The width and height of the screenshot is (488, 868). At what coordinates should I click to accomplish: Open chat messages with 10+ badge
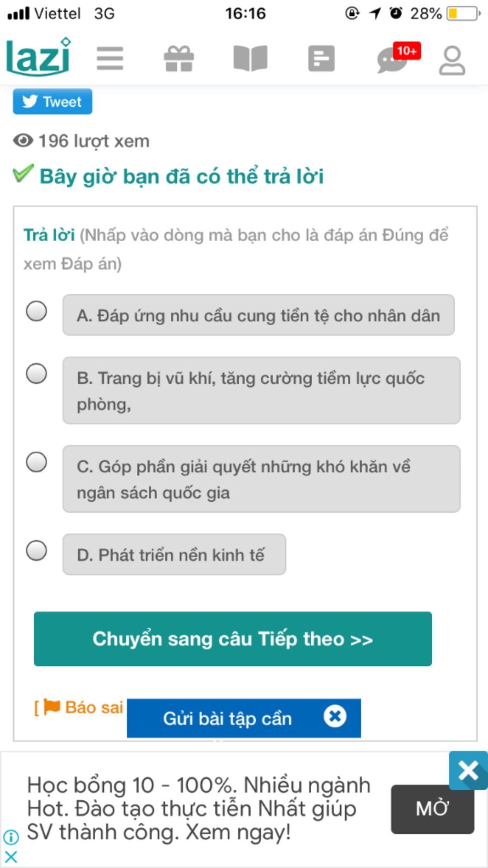coord(394,60)
